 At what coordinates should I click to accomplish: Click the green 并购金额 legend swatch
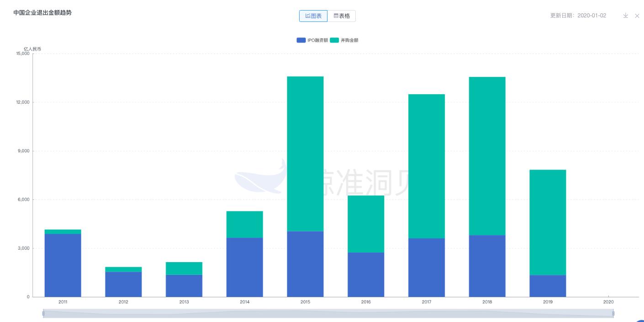click(x=334, y=40)
